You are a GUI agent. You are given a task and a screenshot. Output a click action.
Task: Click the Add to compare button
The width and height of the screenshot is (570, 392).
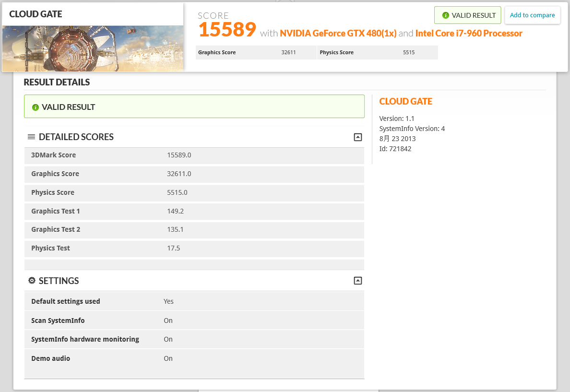coord(532,15)
